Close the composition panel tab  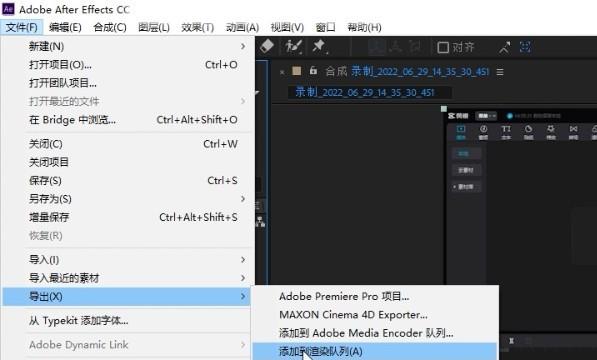282,72
